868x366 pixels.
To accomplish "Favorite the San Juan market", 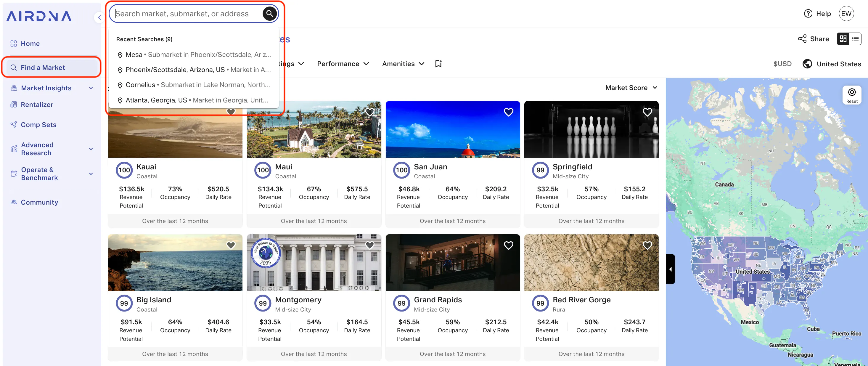I will point(508,112).
